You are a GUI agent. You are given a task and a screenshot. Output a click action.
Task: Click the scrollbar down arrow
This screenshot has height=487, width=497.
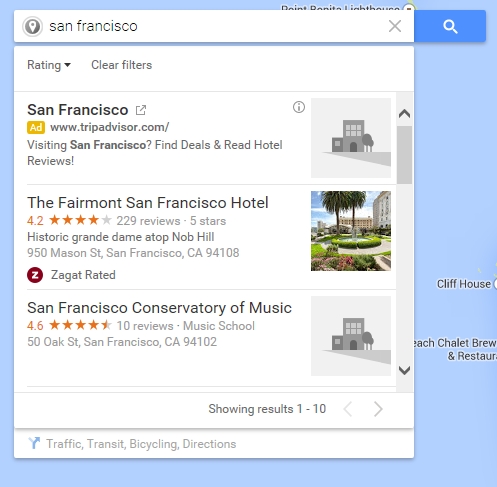(x=404, y=370)
